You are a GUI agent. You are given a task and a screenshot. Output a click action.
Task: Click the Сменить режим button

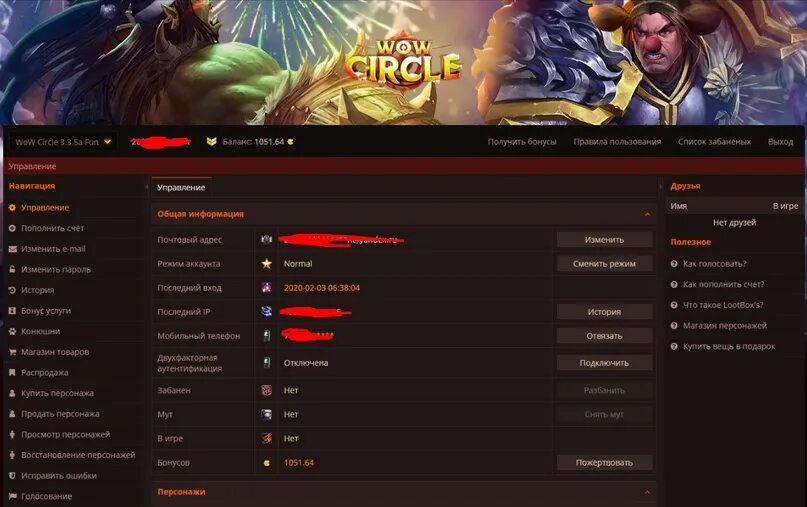point(604,264)
